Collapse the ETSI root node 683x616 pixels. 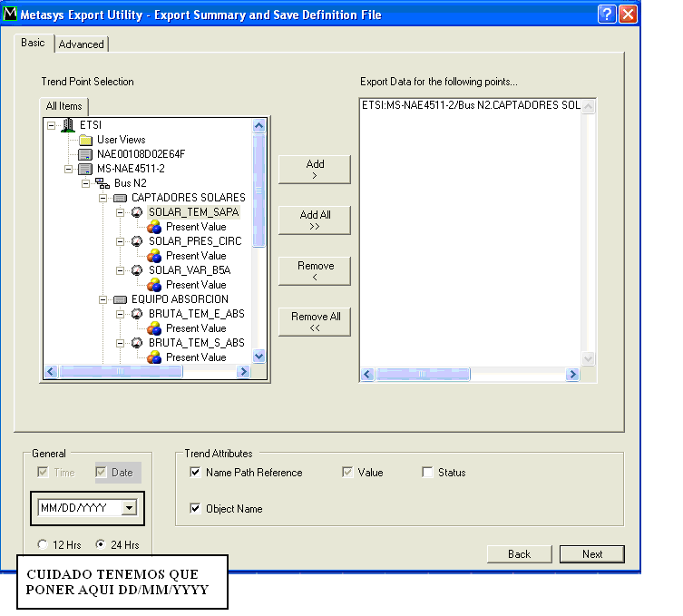coord(51,125)
